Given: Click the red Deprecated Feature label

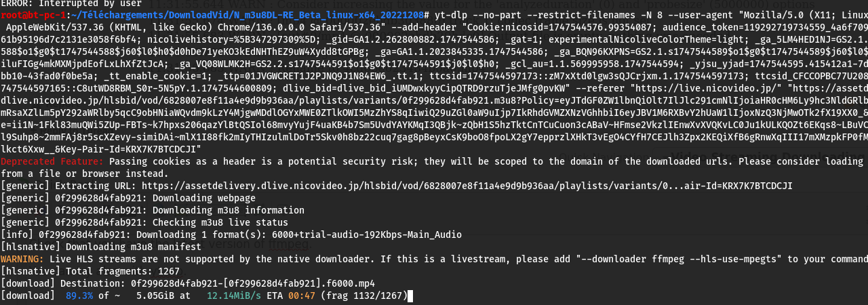Looking at the screenshot, I should (52, 162).
